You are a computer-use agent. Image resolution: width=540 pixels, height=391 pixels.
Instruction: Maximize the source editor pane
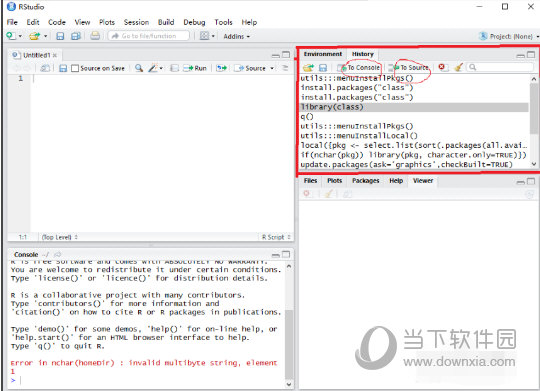click(x=286, y=54)
